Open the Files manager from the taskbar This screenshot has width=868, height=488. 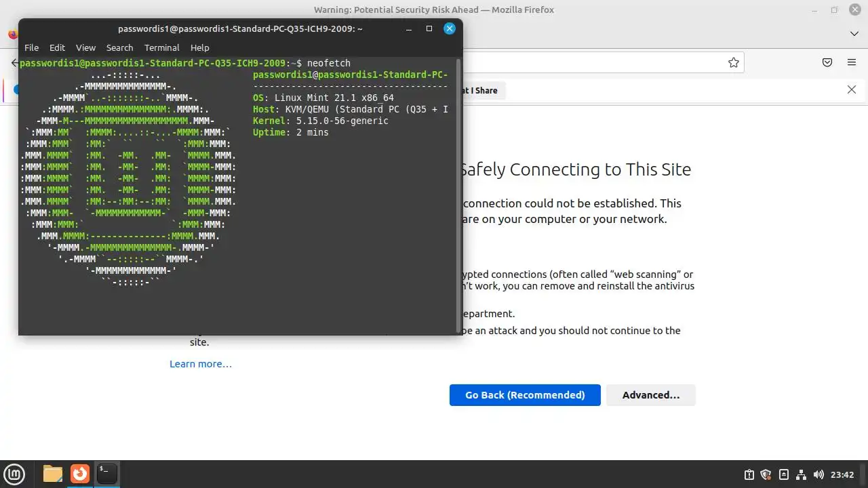(x=52, y=474)
